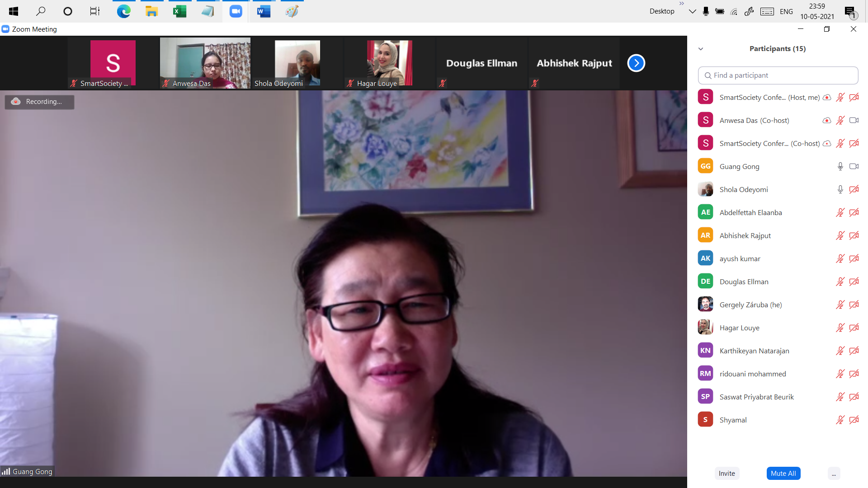
Task: Select Gergely Záruba (he) participant name
Action: click(751, 305)
